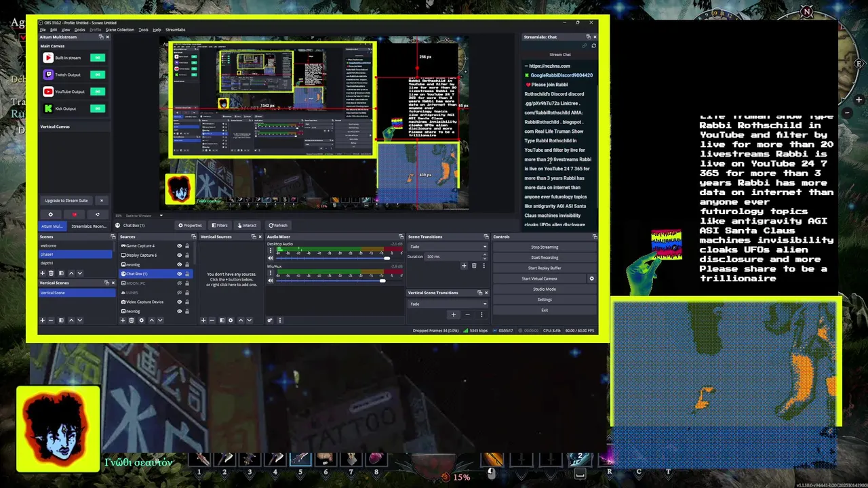Unlock the Chat Box (1) lock icon

click(x=186, y=274)
